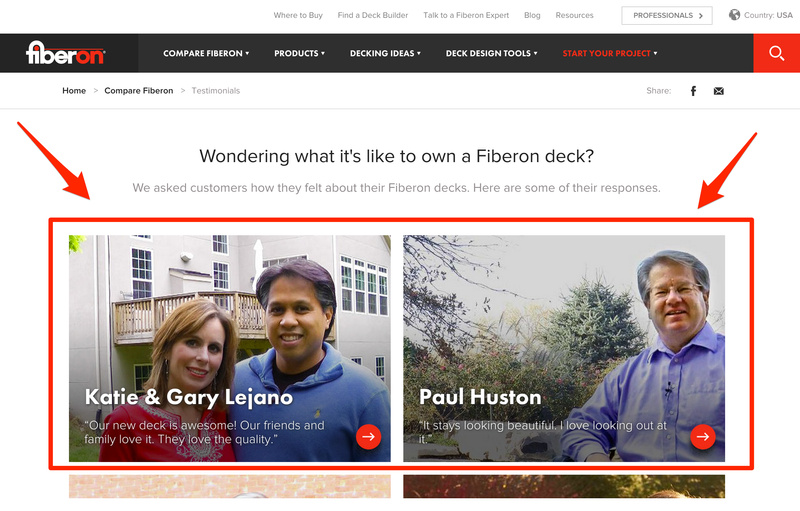Screen dimensions: 800x511
Task: Click the 'It stays looking beautiful' quote
Action: pos(543,432)
